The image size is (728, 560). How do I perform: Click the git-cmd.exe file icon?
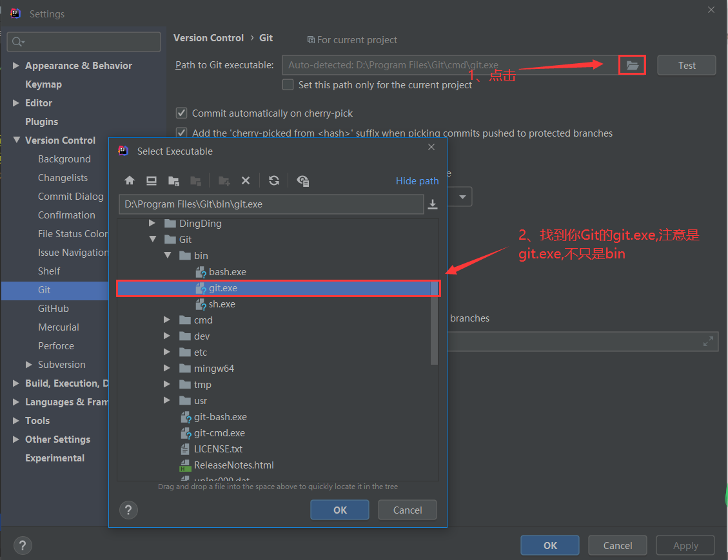point(186,433)
